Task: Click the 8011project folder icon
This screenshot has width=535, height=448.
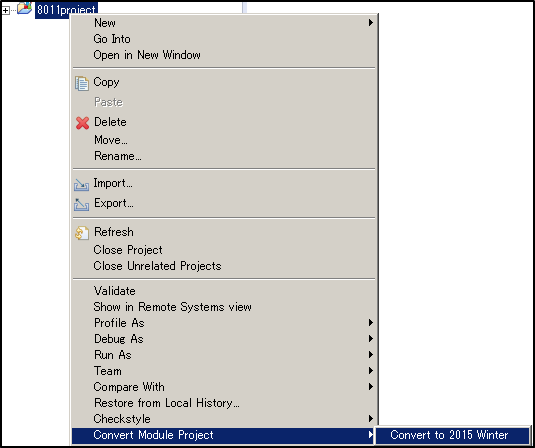Action: coord(24,8)
